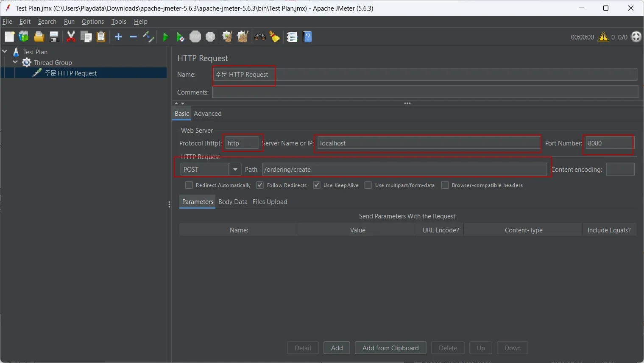
Task: Click the yellow warning log viewer icon
Action: [x=603, y=37]
